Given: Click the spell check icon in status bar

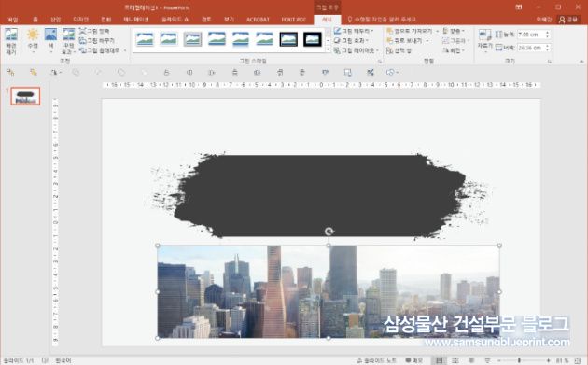Looking at the screenshot, I should pos(45,360).
